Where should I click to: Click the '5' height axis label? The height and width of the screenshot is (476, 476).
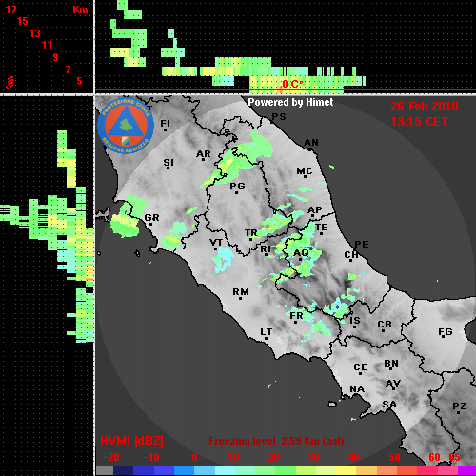79,81
